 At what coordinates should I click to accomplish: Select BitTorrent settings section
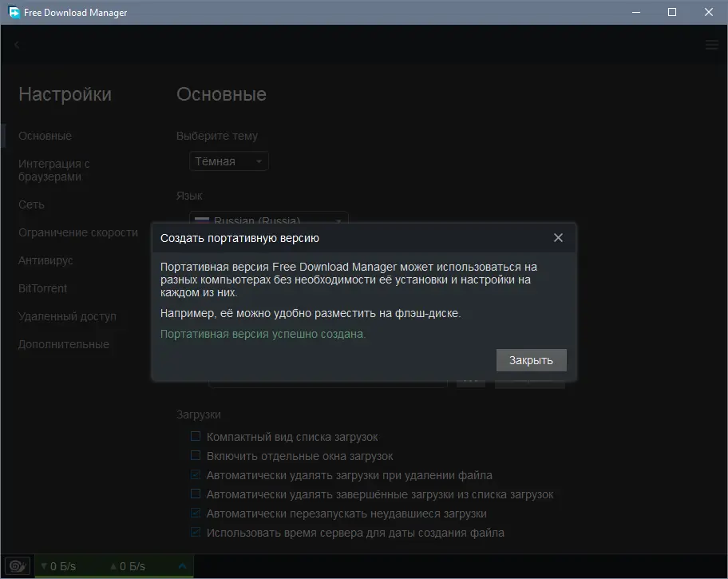coord(42,288)
